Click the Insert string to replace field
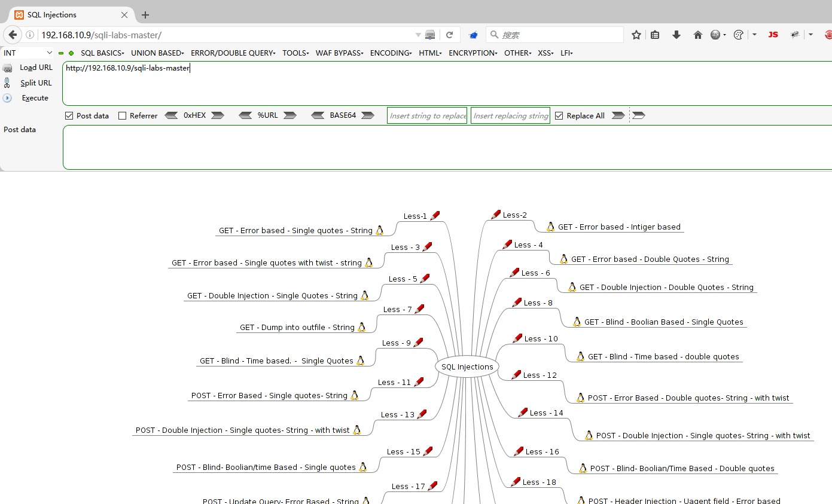 tap(427, 116)
